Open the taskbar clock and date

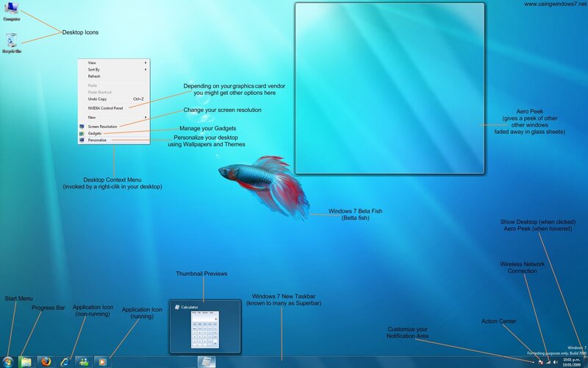coord(572,362)
